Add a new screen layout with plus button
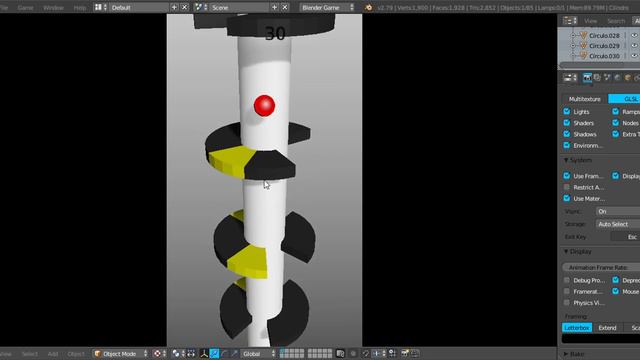The height and width of the screenshot is (360, 640). pyautogui.click(x=174, y=7)
